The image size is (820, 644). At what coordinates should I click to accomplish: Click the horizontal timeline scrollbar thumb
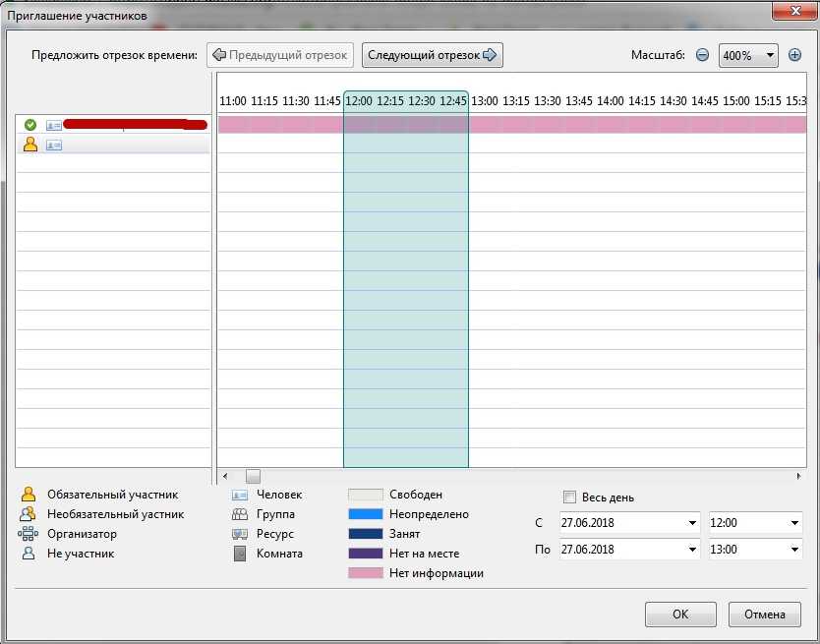click(253, 476)
